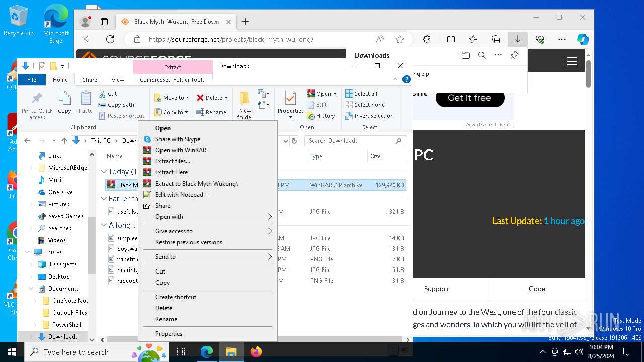644x362 pixels.
Task: Open the ribbon Open dropdown arrow
Action: click(335, 94)
